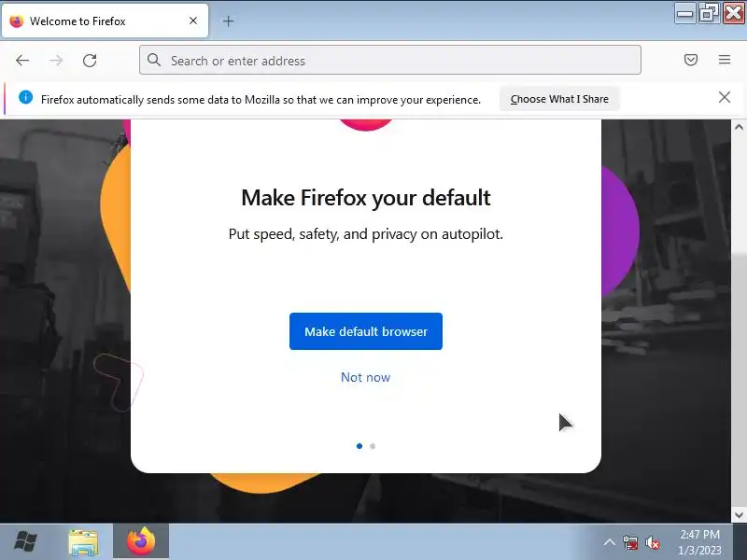Select the second onboarding step dot
This screenshot has height=560, width=747.
373,446
